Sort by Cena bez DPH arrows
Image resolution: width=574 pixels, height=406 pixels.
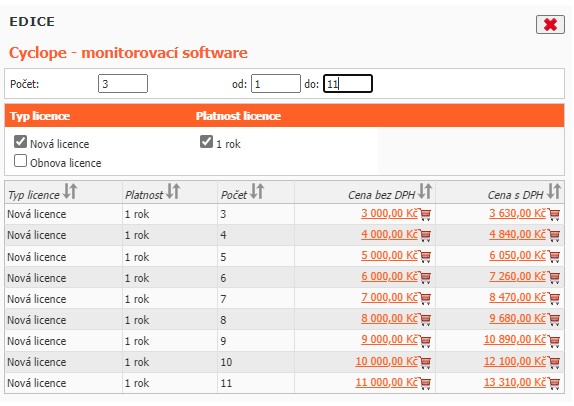[425, 191]
